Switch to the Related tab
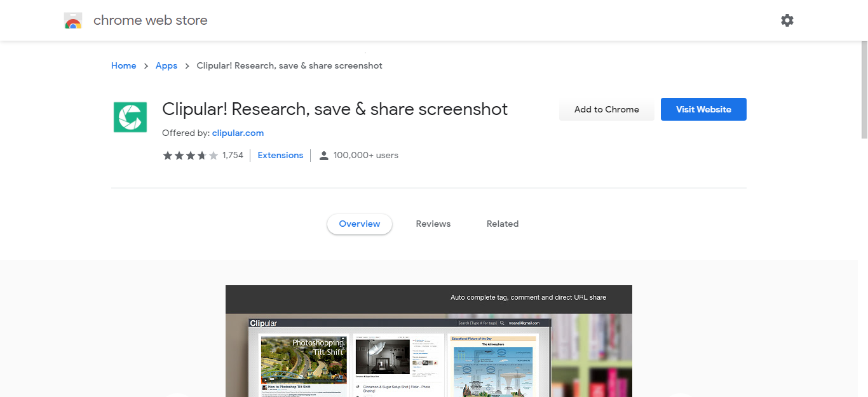The image size is (868, 397). tap(503, 224)
